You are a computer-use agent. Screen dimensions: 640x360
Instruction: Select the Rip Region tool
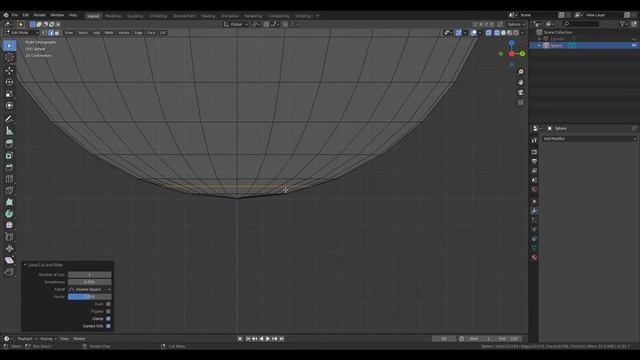tap(9, 272)
